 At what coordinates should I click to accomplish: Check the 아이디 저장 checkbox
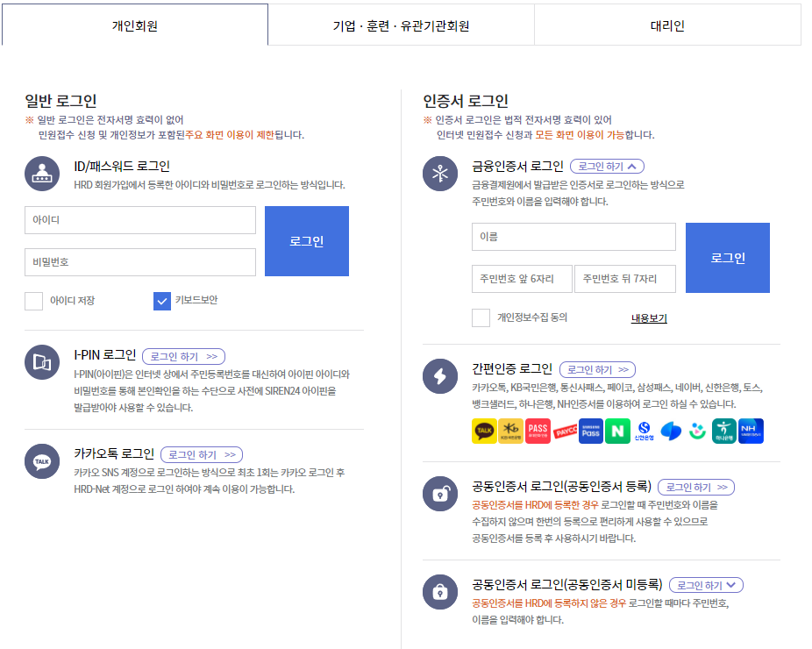coord(33,301)
